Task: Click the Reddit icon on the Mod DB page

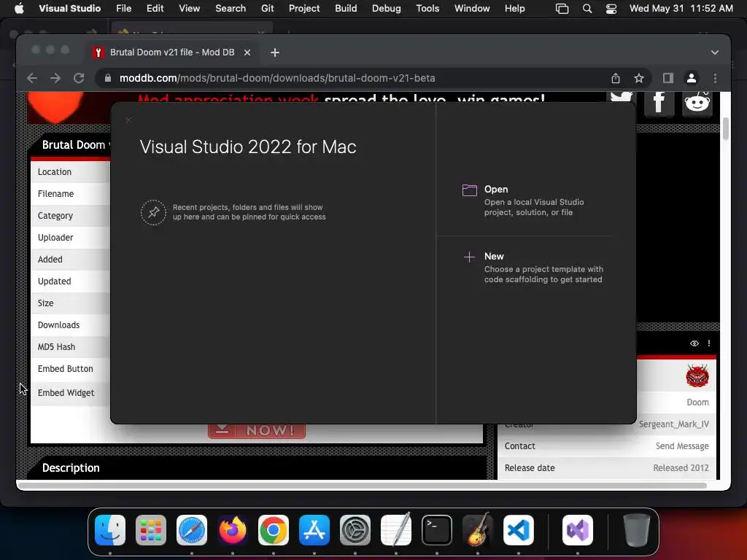Action: (697, 102)
